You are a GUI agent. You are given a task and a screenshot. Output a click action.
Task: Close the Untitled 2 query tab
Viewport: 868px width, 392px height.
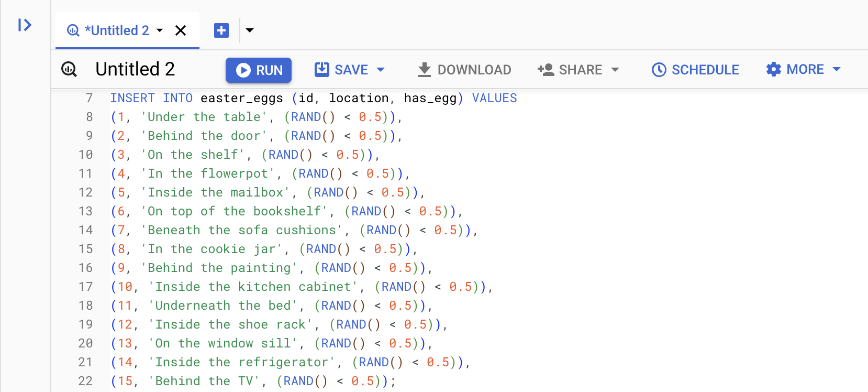(x=181, y=30)
